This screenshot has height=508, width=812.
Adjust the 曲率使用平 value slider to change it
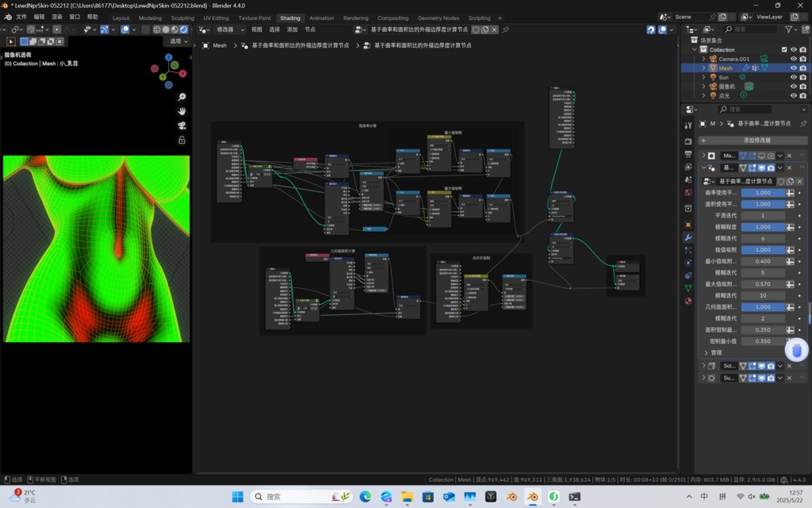click(x=764, y=193)
